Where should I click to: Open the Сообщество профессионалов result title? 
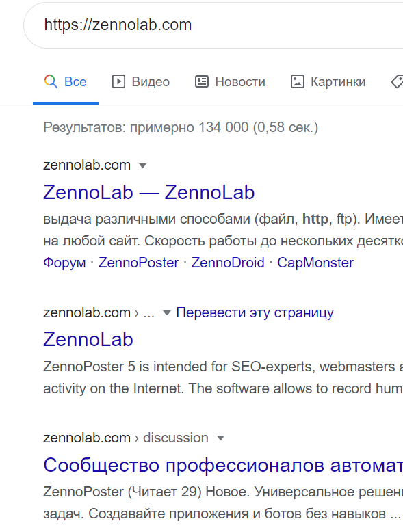pyautogui.click(x=223, y=465)
